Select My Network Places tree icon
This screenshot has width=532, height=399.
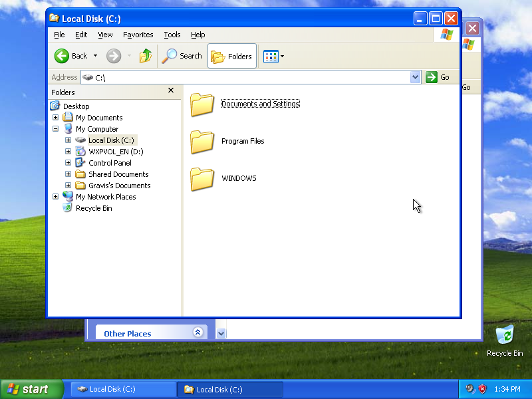(68, 196)
